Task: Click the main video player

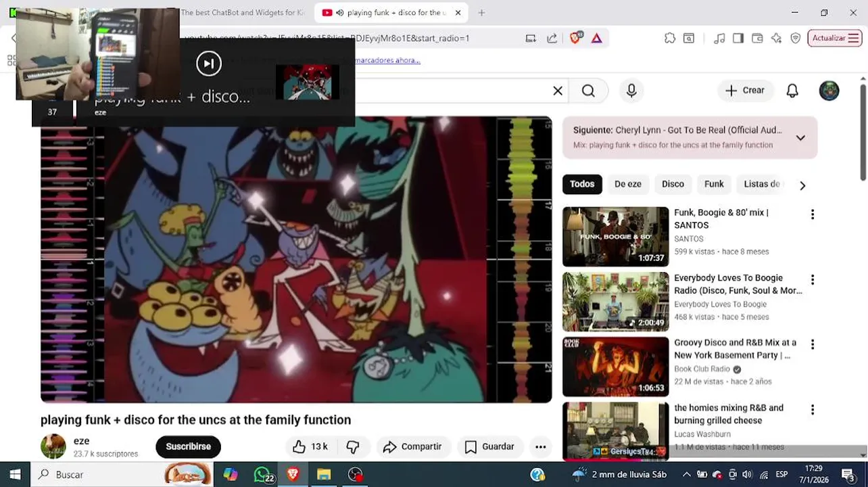Action: [296, 260]
